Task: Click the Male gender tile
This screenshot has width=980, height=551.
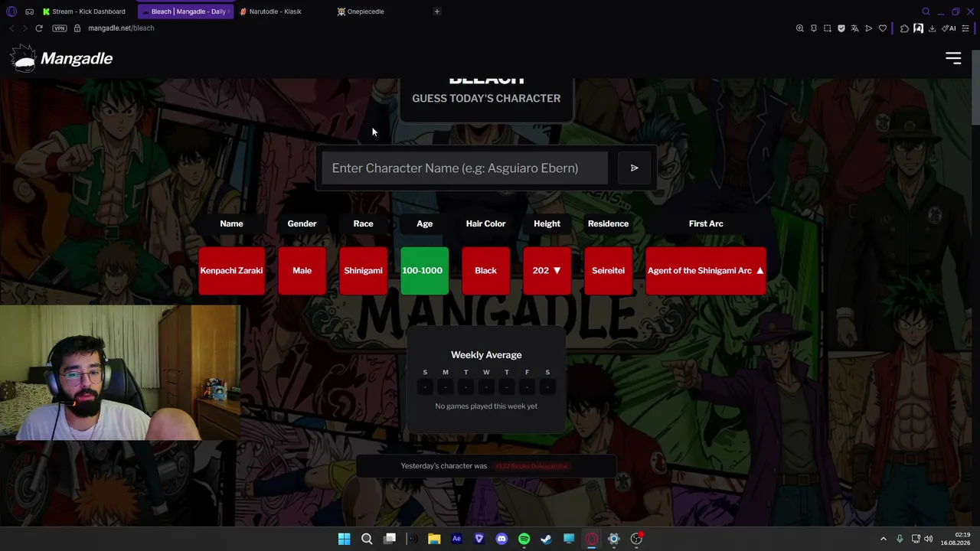Action: [302, 270]
